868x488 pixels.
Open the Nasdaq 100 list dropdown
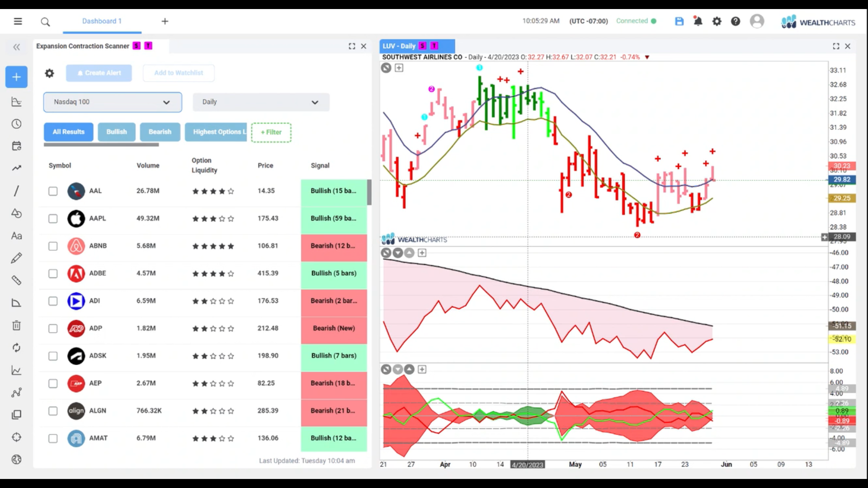(x=113, y=102)
